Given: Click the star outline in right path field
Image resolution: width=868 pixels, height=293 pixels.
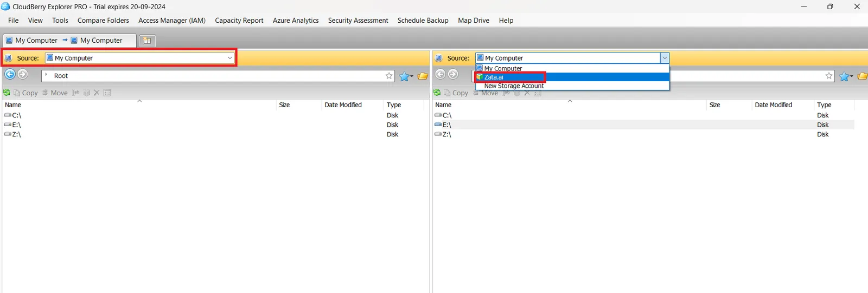Looking at the screenshot, I should (x=828, y=76).
